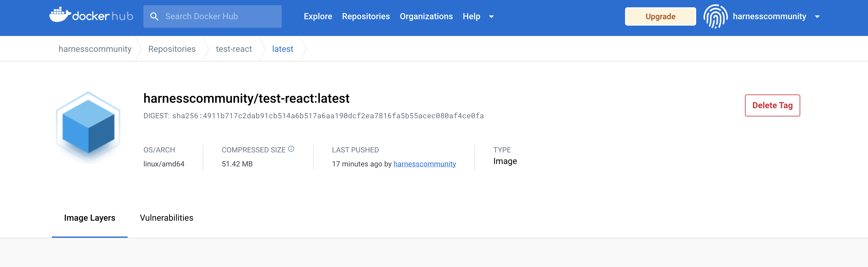Focus the Search Docker Hub field
The width and height of the screenshot is (868, 267).
[212, 16]
